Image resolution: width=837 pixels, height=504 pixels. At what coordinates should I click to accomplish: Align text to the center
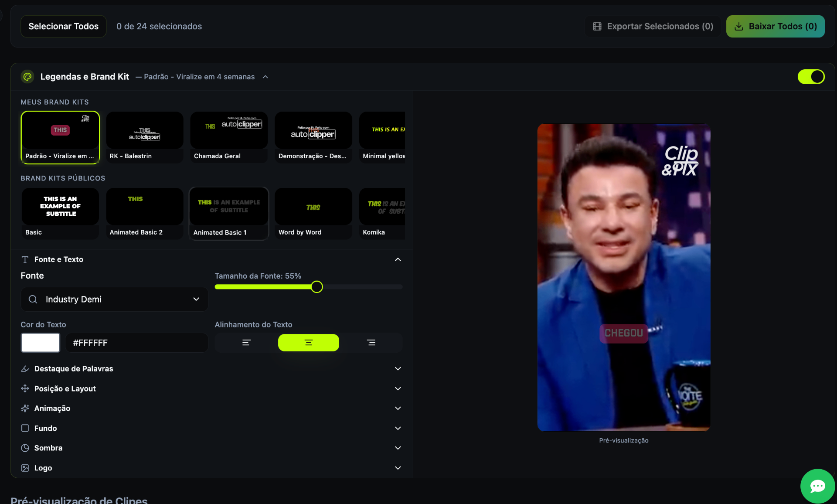pos(309,343)
